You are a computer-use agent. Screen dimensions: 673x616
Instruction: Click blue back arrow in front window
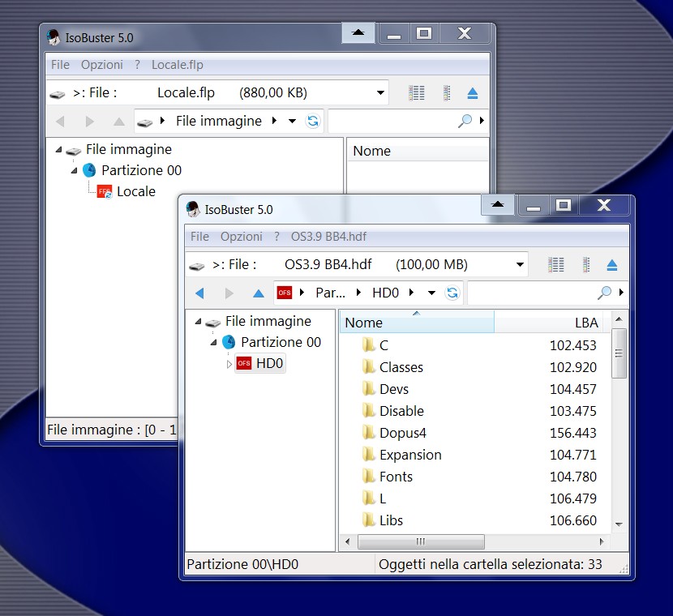click(x=199, y=293)
